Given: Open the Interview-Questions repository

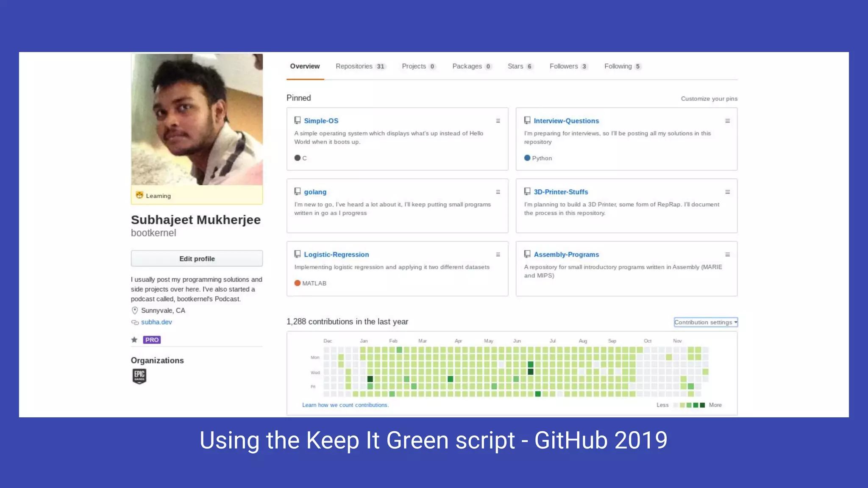Looking at the screenshot, I should [x=566, y=121].
